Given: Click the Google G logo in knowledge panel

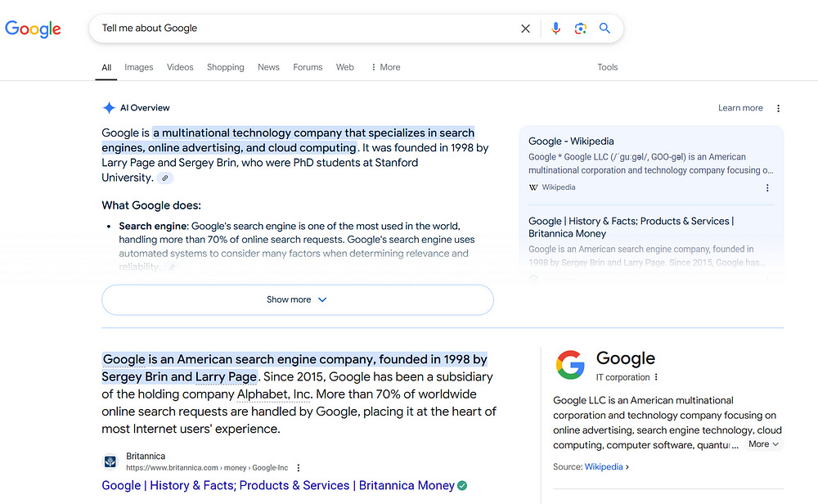Looking at the screenshot, I should 570,365.
